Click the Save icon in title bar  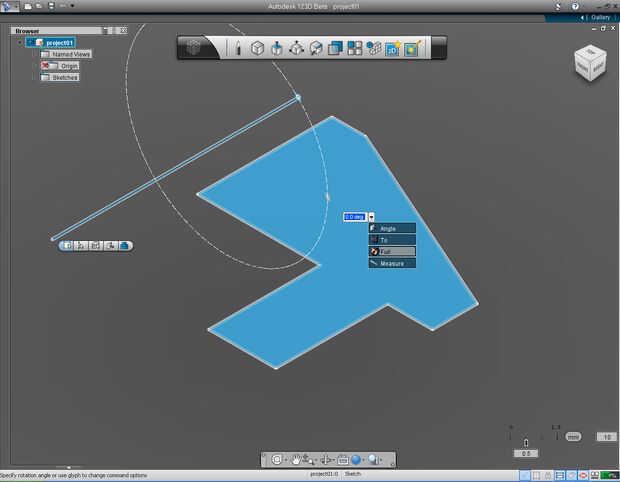point(51,6)
